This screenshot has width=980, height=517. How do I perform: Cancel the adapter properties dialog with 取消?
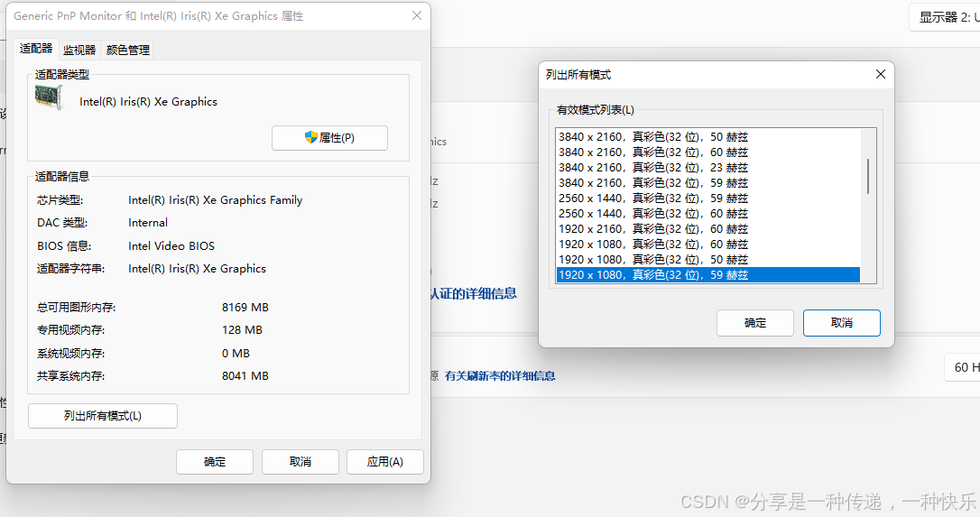pyautogui.click(x=300, y=462)
